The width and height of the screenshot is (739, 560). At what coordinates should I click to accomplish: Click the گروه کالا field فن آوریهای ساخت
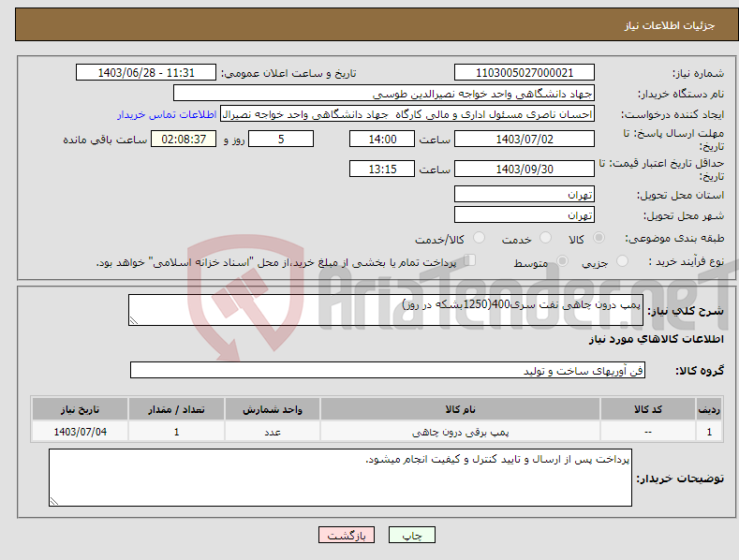[x=388, y=371]
